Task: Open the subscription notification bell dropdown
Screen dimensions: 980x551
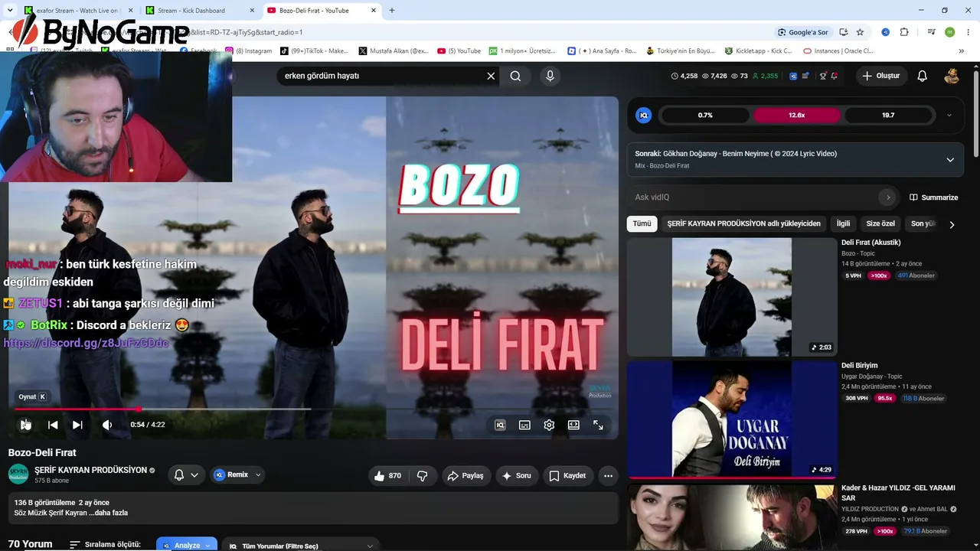Action: [186, 475]
